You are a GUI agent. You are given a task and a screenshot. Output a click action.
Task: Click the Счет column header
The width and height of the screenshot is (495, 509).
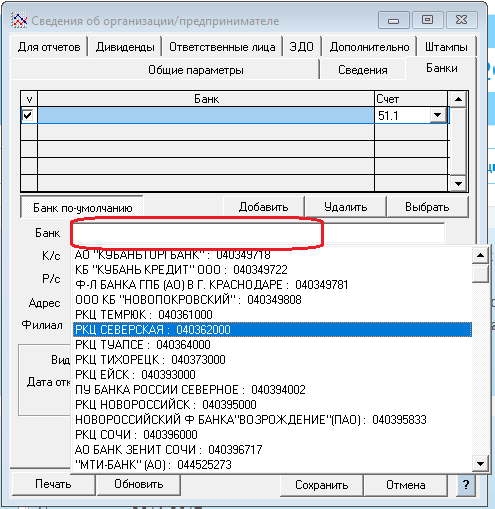411,99
